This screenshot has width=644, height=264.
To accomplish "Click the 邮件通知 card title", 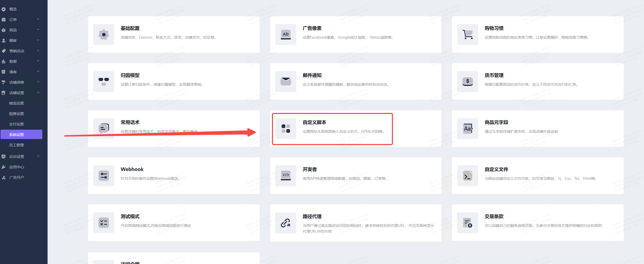I will [312, 75].
